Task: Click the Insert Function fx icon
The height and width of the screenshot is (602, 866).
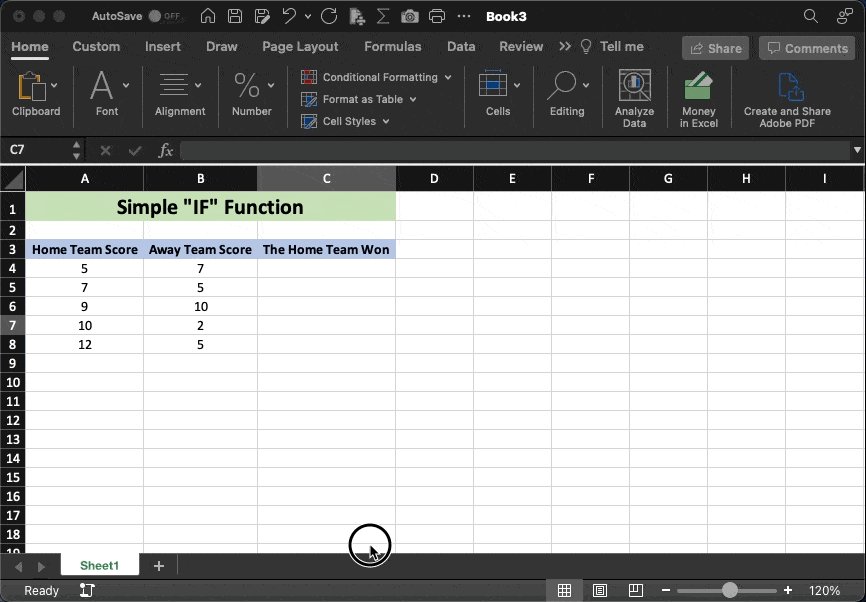Action: click(x=166, y=150)
